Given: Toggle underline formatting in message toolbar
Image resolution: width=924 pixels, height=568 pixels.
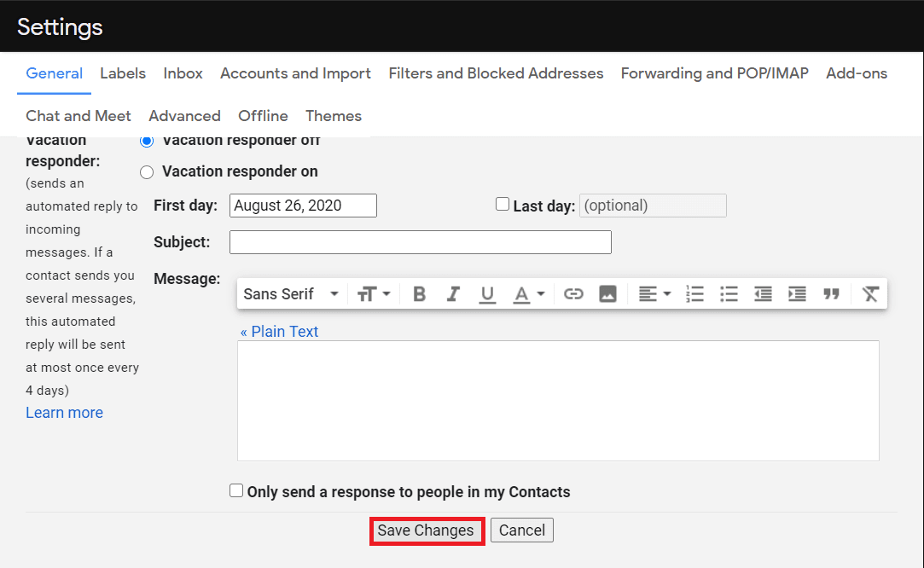Looking at the screenshot, I should (487, 293).
